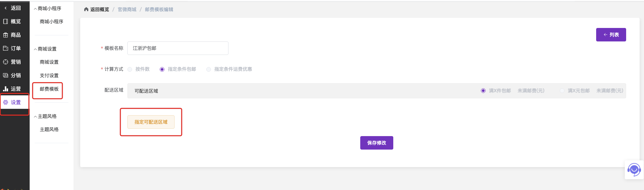Screen dimensions: 644x190
Task: Collapse the 商城小程序 menu group
Action: tap(35, 9)
